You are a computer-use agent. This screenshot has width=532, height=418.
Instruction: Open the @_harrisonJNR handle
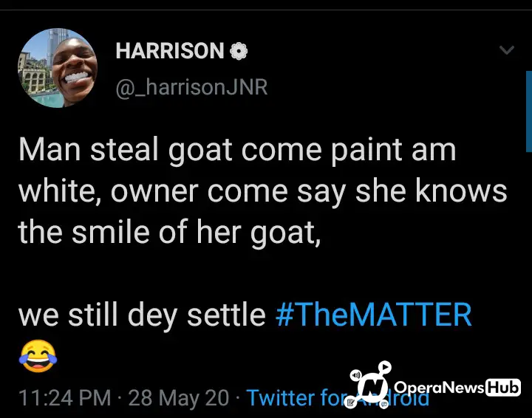(191, 87)
